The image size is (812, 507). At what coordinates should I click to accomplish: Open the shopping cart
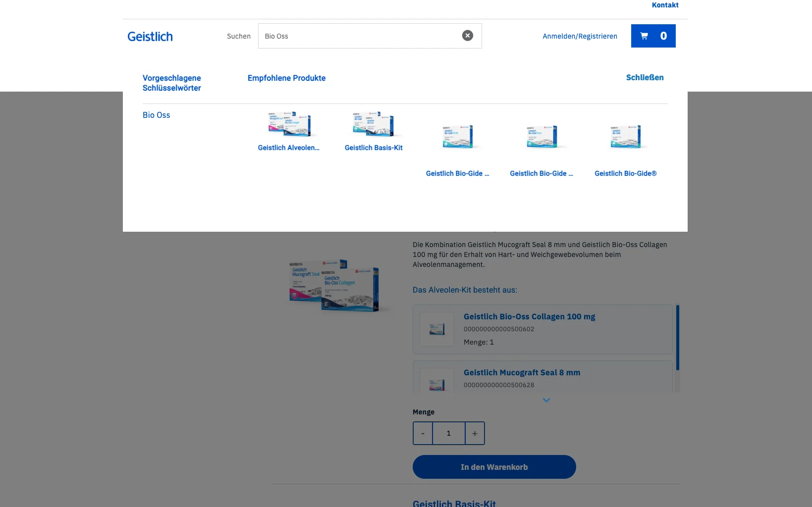[653, 36]
